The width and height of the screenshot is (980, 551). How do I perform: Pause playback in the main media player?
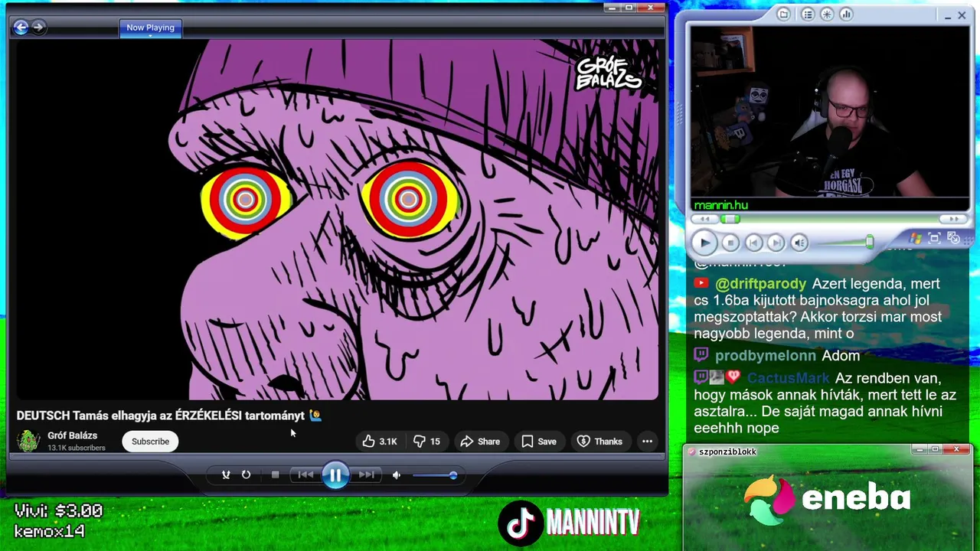pyautogui.click(x=335, y=475)
